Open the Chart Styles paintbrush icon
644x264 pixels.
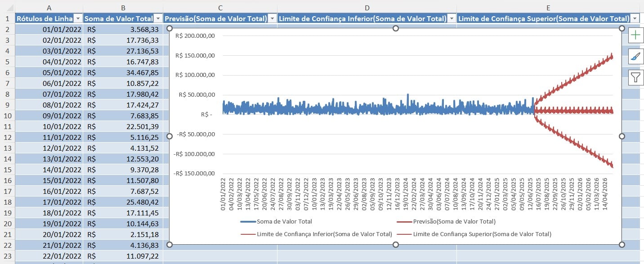point(635,56)
